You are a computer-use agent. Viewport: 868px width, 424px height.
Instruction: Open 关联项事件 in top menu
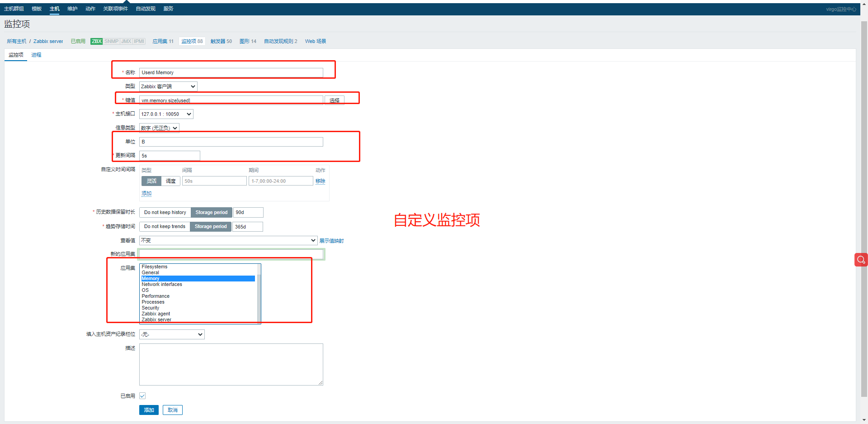(115, 9)
